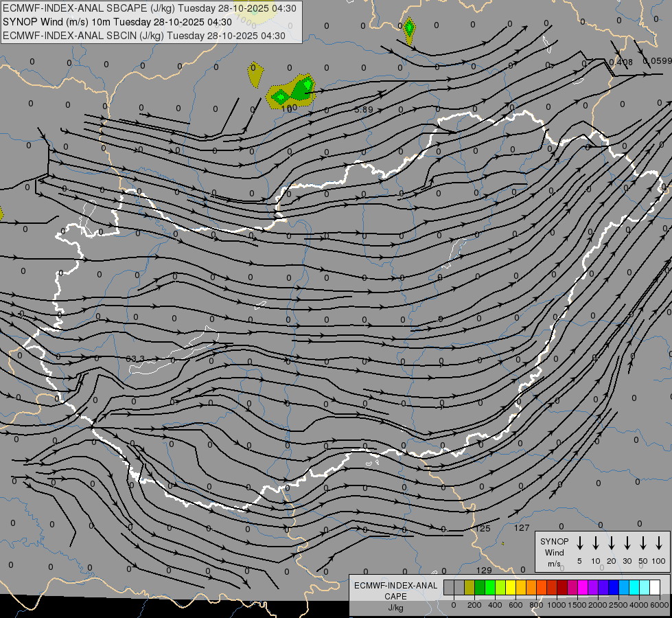The image size is (672, 618).
Task: Click the SYNOP Wind m/s legend title
Action: tap(554, 552)
